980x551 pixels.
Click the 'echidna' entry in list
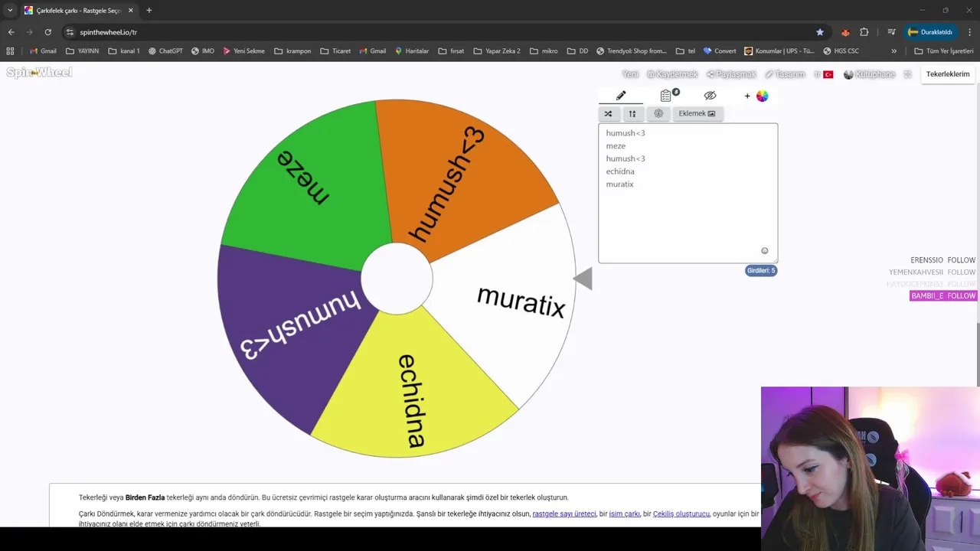pos(620,171)
